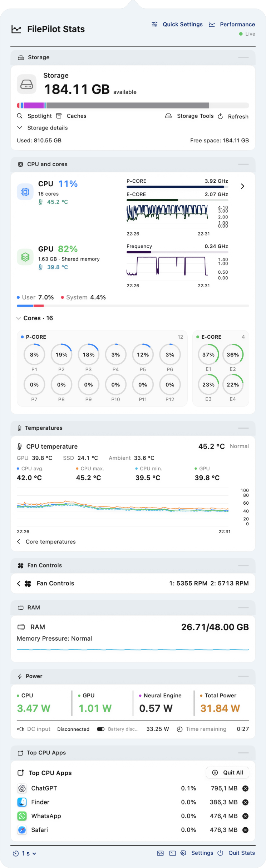Select the ChatGPT app icon
The width and height of the screenshot is (266, 868).
click(x=22, y=788)
